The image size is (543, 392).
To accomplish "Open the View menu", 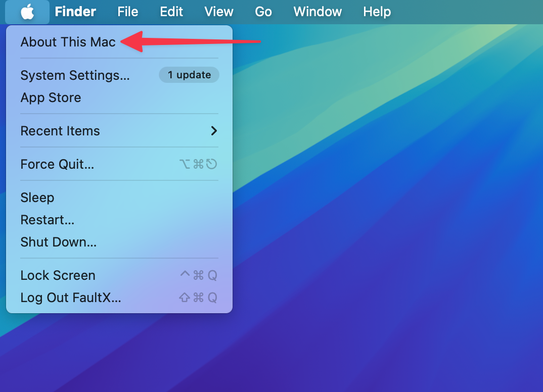I will [219, 12].
